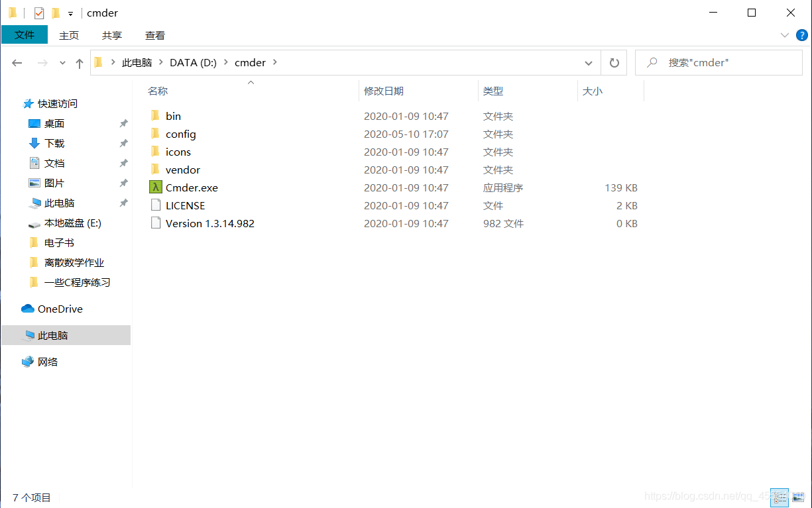Screen dimensions: 812x508
Task: Select the Version 1.3.14.982 file icon
Action: (156, 223)
